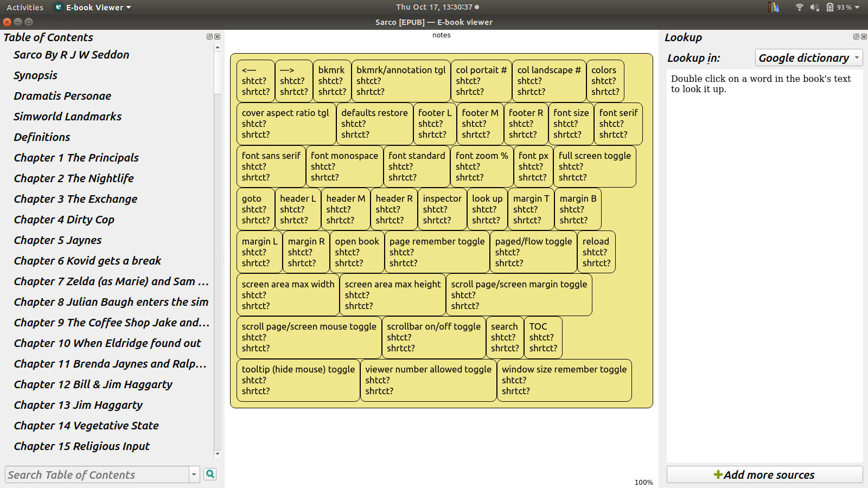Select Chapter 4 Dirty Cop
868x488 pixels.
coord(64,220)
